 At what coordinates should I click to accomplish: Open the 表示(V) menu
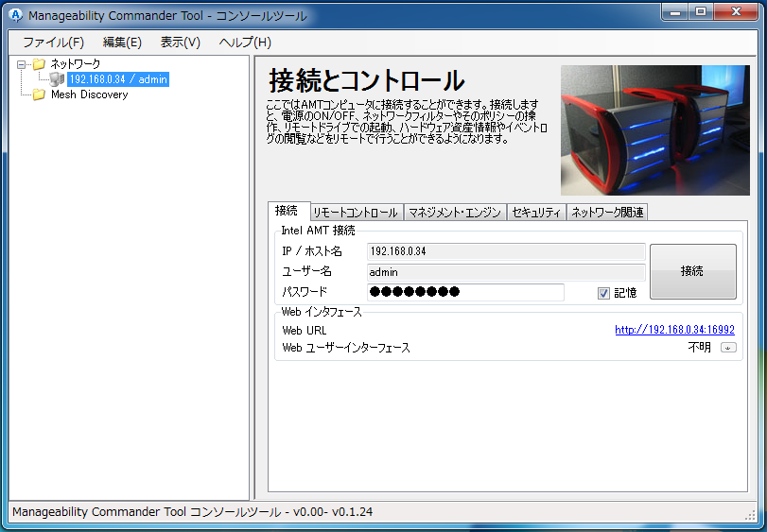[180, 43]
